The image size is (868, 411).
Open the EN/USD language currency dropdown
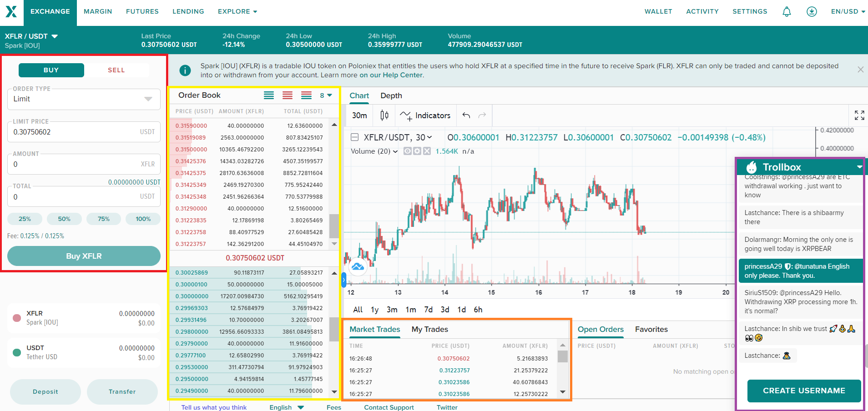pos(848,11)
